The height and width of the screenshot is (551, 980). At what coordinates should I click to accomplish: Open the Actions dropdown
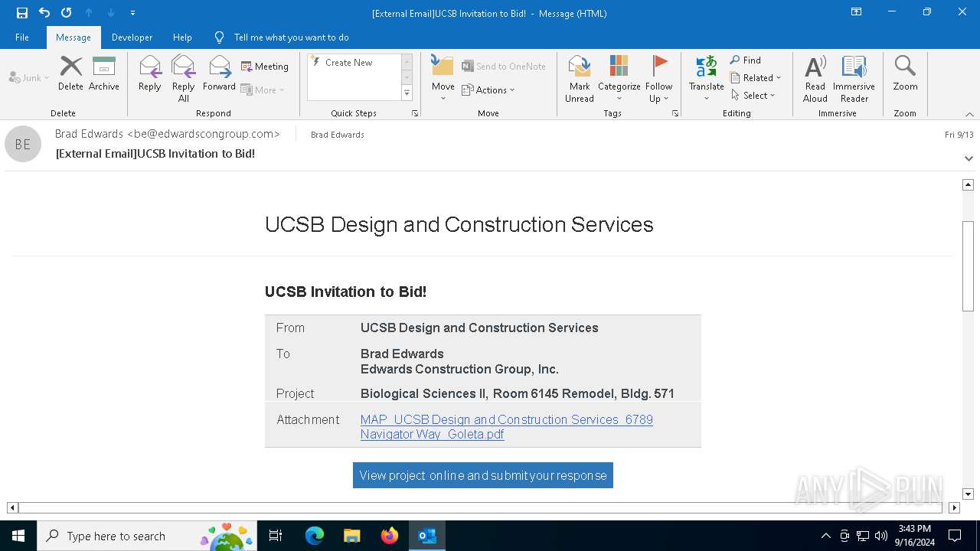[x=488, y=90]
